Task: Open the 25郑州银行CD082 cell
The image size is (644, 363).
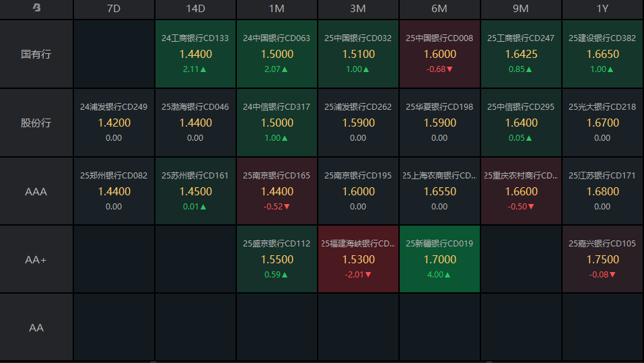Action: (x=114, y=191)
